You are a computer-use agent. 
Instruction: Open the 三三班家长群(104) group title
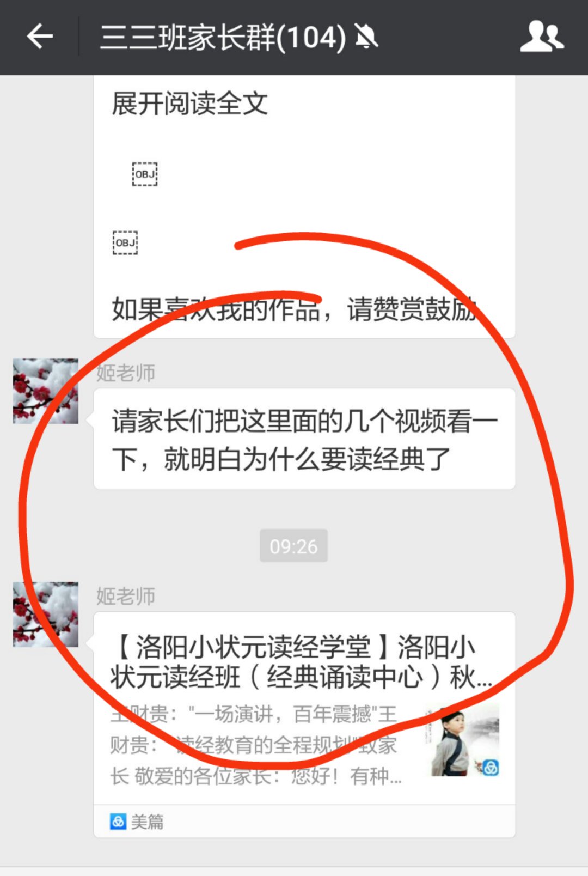223,37
